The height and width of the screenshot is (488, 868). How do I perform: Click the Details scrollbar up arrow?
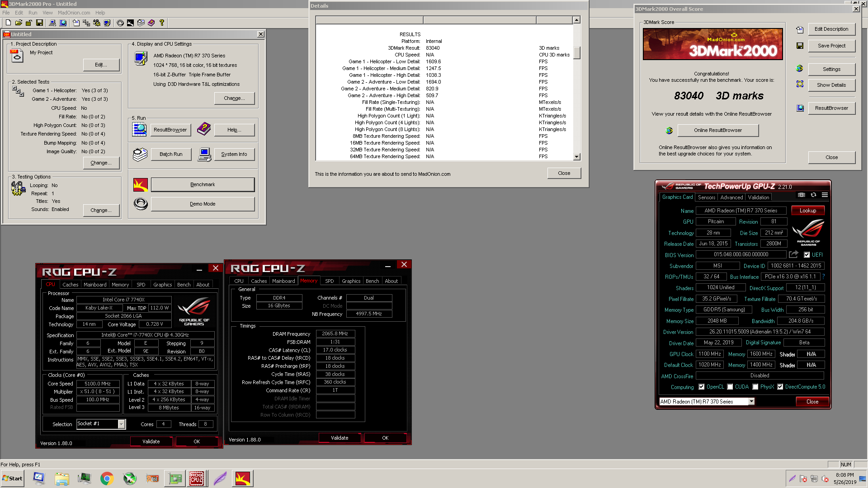[576, 20]
